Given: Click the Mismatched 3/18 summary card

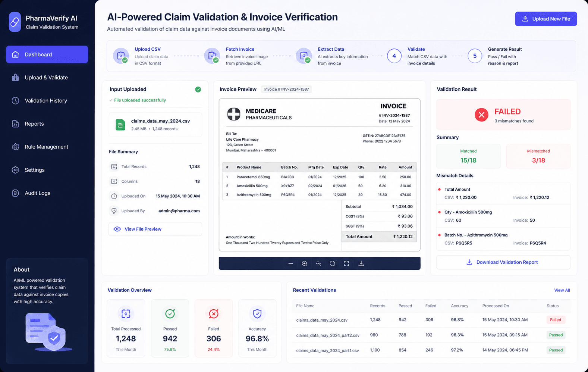Looking at the screenshot, I should tap(538, 156).
